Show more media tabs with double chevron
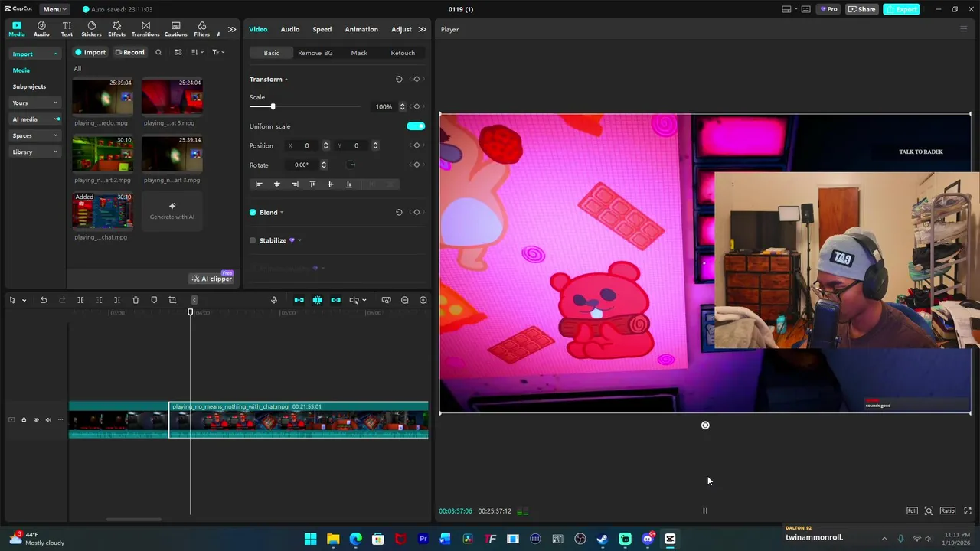The image size is (980, 551). pos(231,29)
